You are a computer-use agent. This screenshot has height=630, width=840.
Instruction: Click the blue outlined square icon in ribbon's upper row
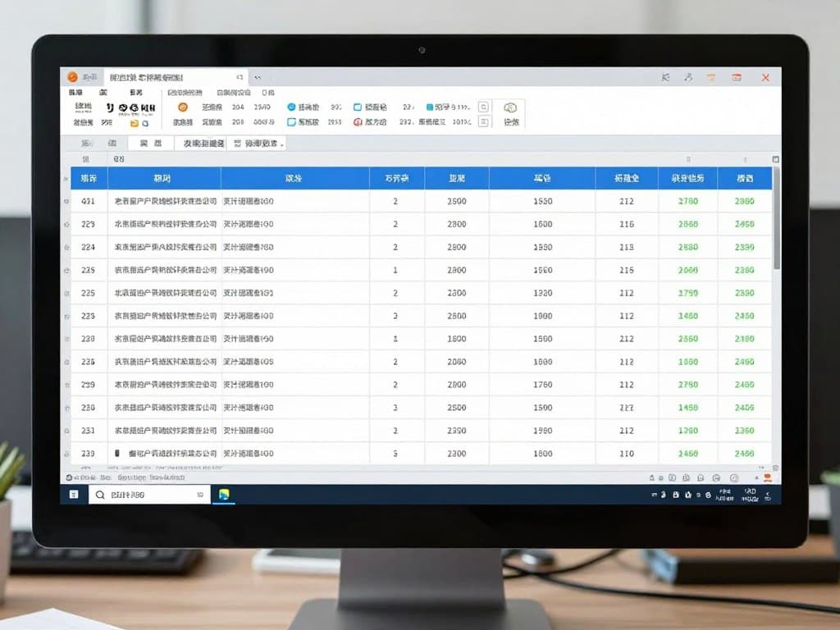point(358,107)
